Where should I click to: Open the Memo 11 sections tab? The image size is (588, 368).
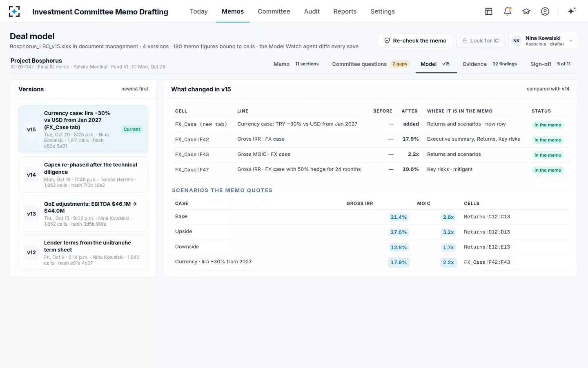(x=296, y=64)
